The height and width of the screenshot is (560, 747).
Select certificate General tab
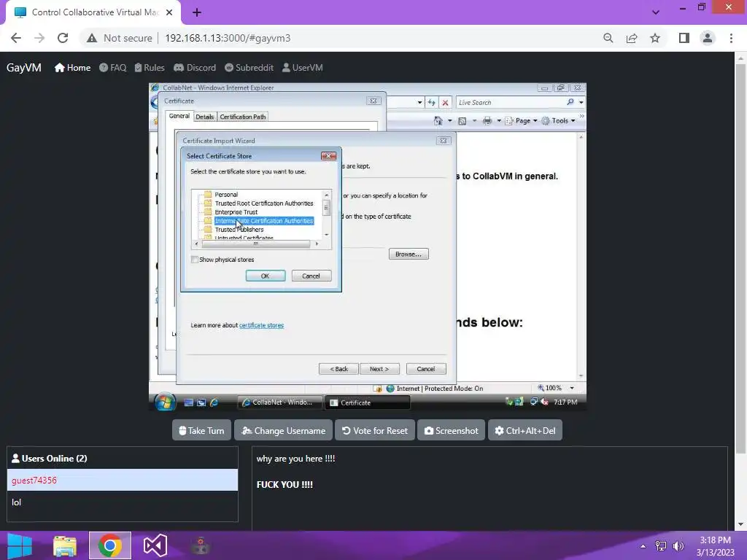click(x=179, y=116)
